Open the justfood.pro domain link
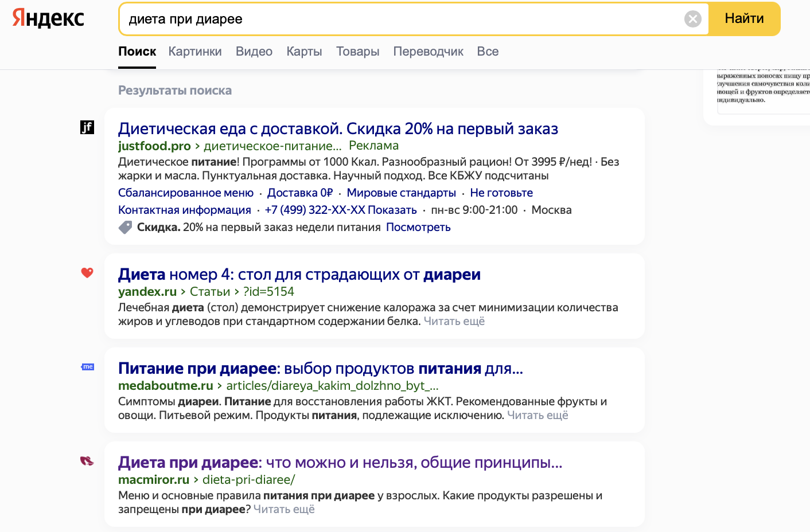Viewport: 810px width, 532px height. [154, 146]
